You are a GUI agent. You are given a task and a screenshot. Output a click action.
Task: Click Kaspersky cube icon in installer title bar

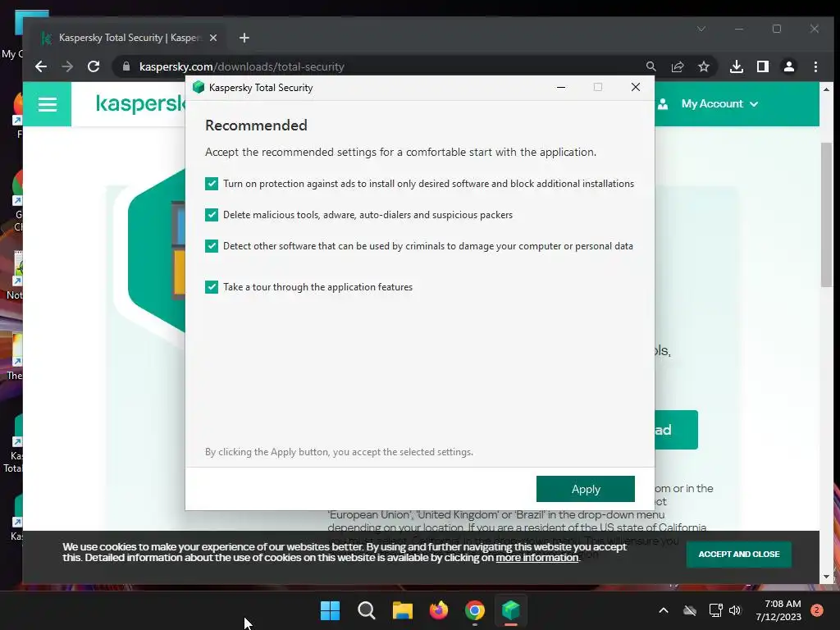199,87
